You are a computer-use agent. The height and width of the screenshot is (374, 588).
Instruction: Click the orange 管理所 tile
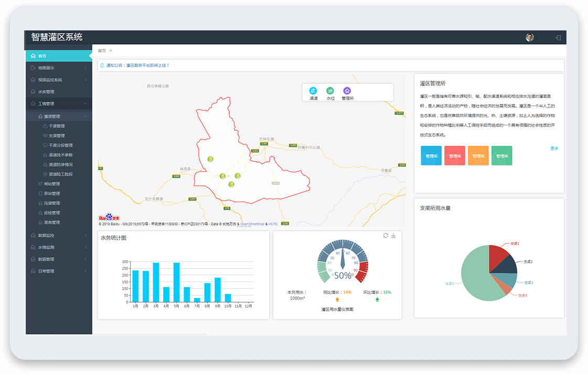478,156
